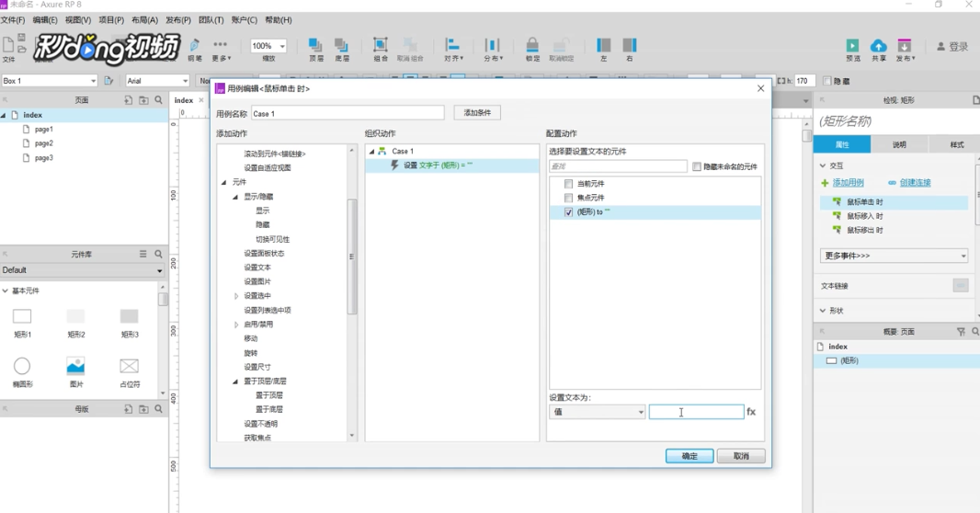Click the Right panel (右) toggle icon

[x=630, y=45]
